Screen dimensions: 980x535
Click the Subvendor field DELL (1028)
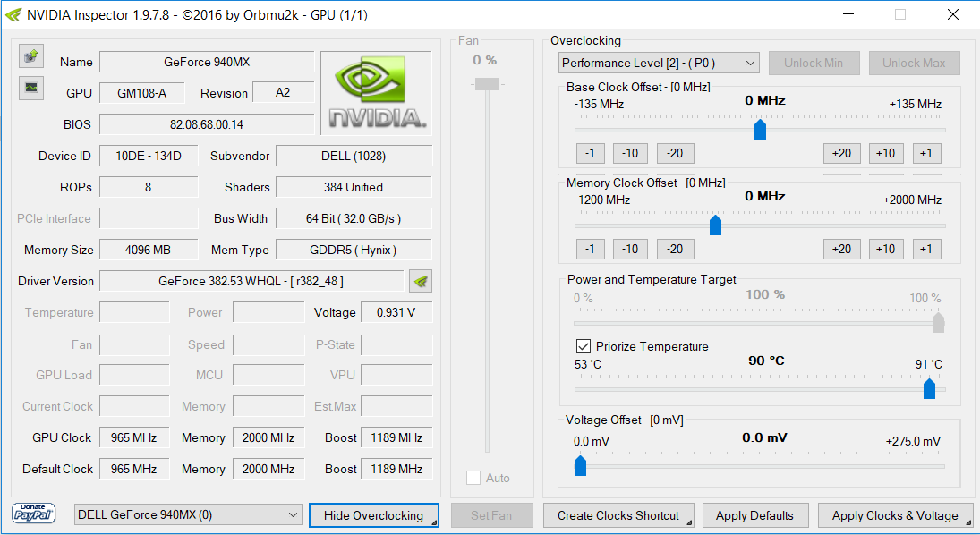(x=354, y=156)
